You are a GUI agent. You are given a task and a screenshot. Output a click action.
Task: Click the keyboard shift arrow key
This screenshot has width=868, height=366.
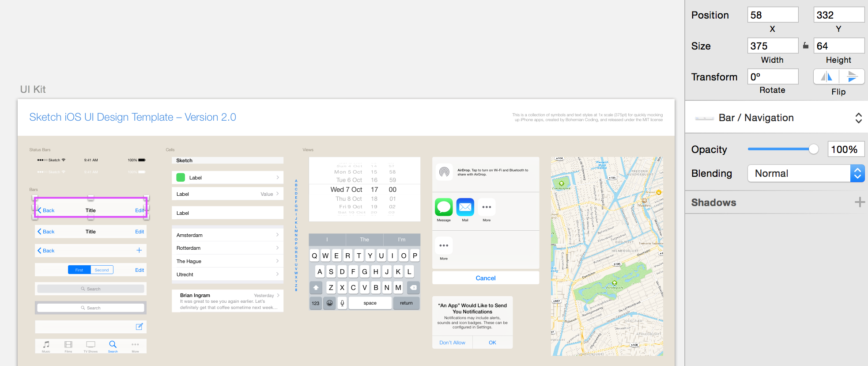[316, 288]
